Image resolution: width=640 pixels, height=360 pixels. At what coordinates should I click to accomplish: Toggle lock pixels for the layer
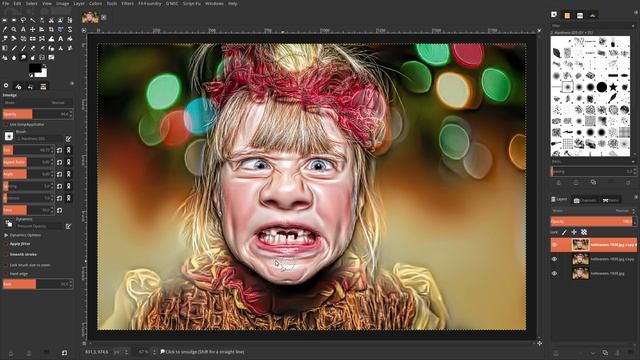564,232
